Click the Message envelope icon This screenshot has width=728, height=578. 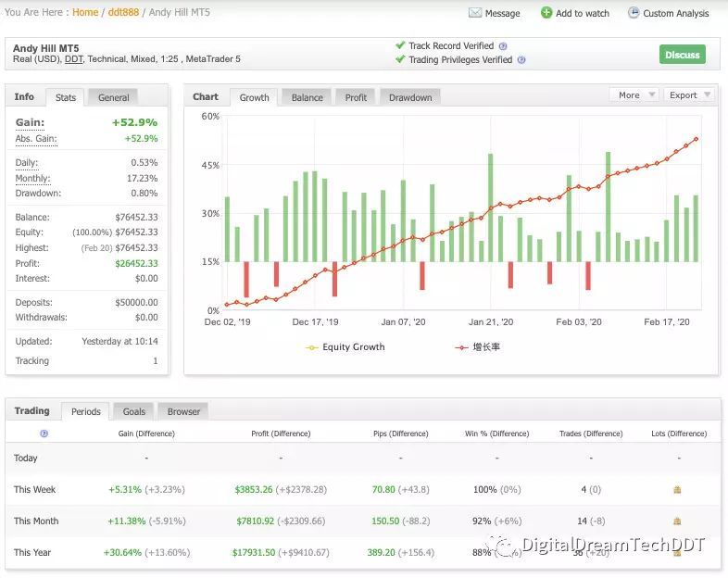(x=475, y=13)
